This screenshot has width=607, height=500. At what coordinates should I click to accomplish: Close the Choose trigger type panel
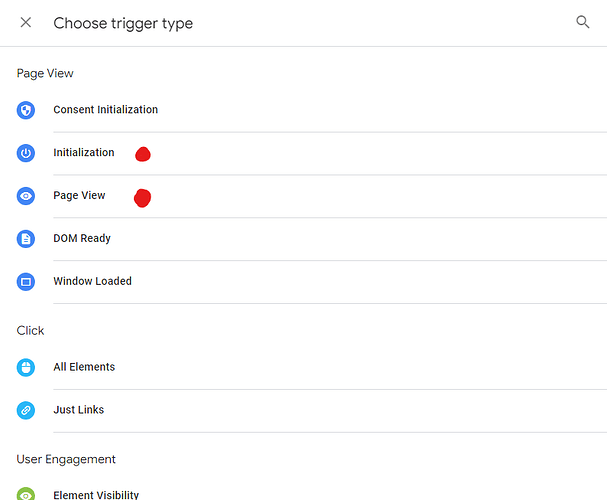click(x=26, y=23)
